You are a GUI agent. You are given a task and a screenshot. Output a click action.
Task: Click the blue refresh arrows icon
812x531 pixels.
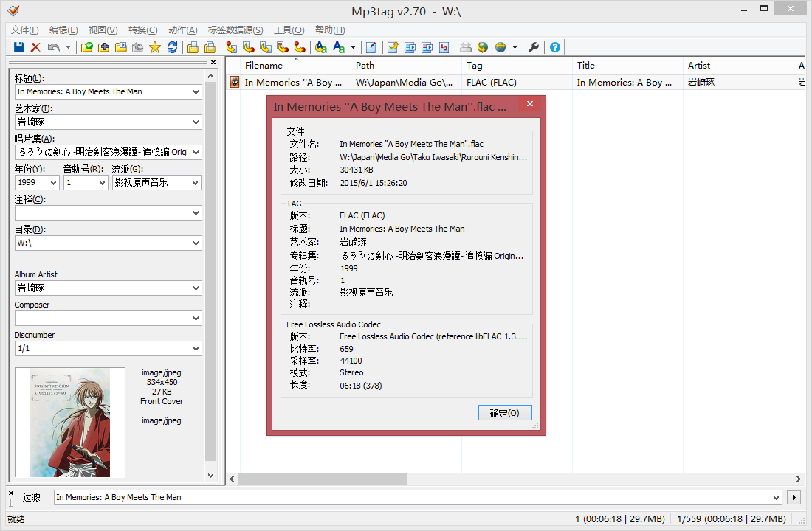point(172,47)
